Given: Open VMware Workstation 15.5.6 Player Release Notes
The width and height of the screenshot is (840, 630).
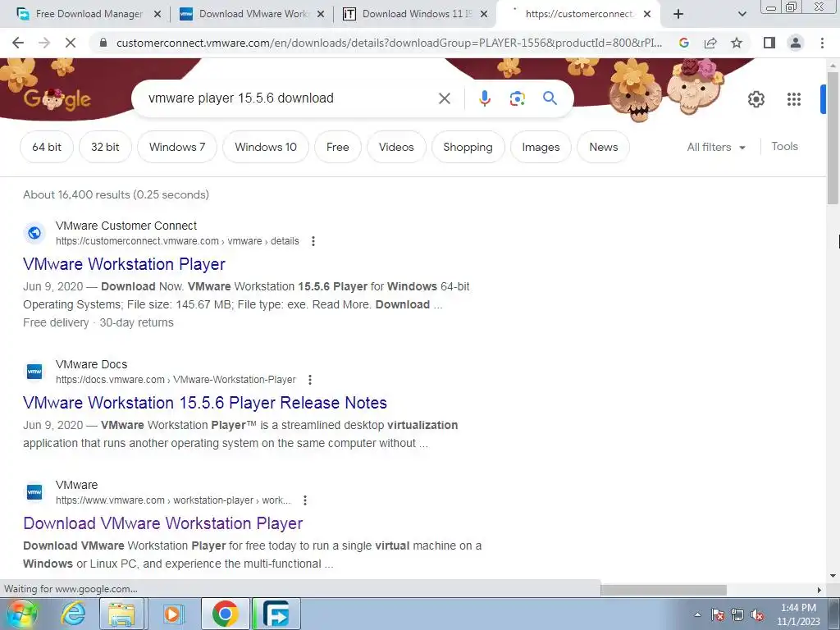Looking at the screenshot, I should point(205,403).
